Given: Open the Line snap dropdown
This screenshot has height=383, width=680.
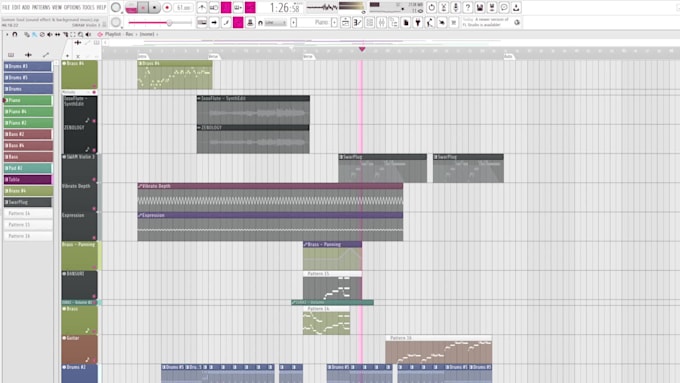Looking at the screenshot, I should 275,23.
